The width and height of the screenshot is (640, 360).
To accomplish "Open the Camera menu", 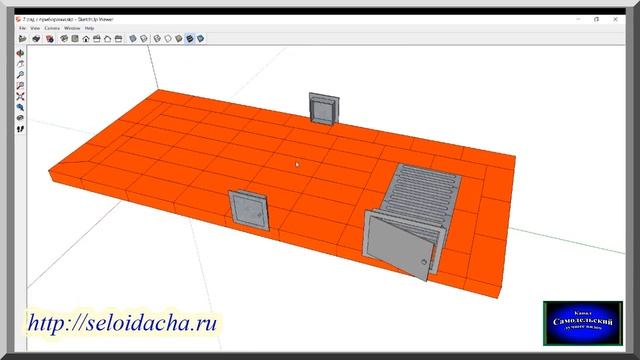I will click(52, 28).
